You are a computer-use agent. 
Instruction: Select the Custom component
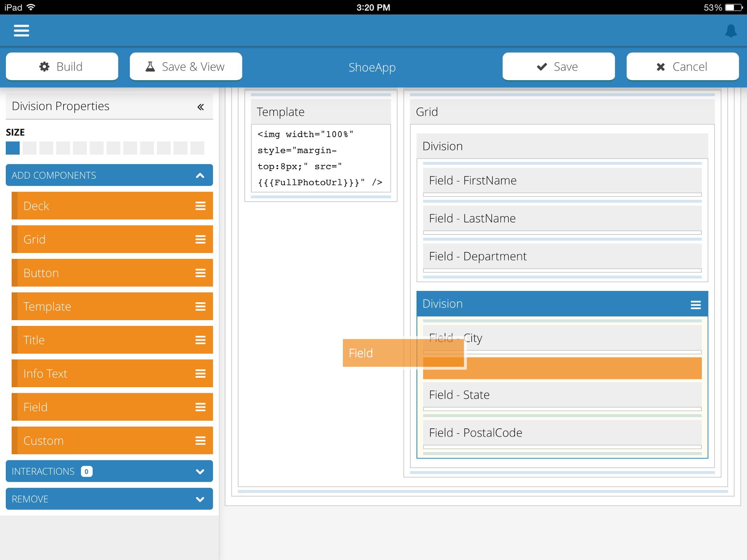[112, 440]
